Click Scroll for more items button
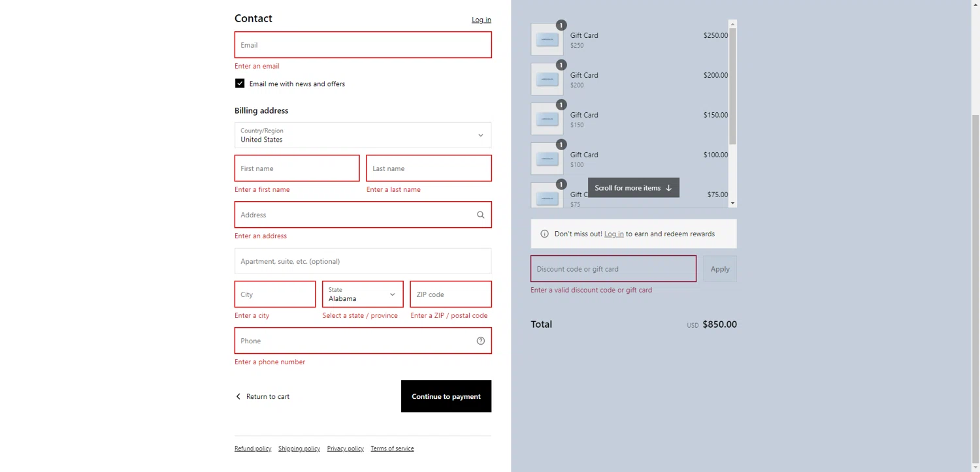The height and width of the screenshot is (472, 980). click(634, 188)
